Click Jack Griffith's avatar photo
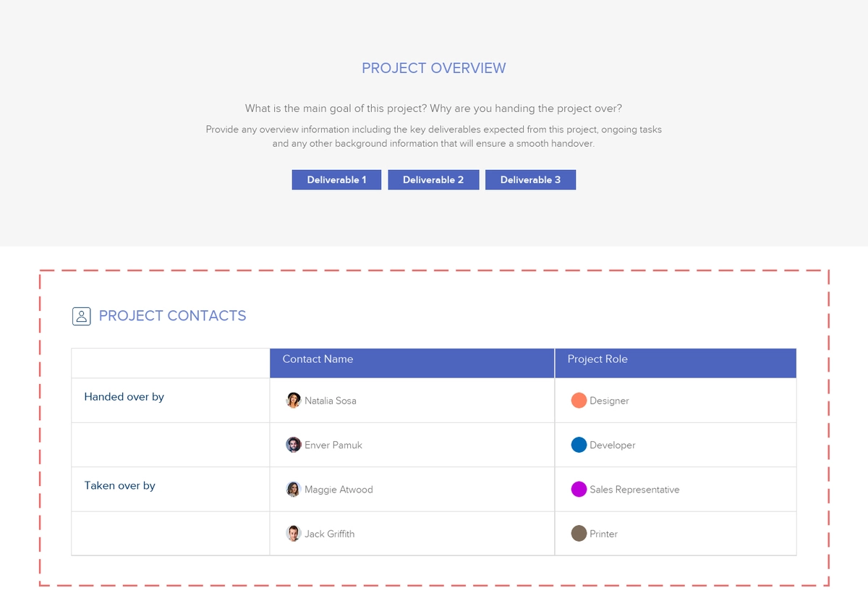This screenshot has height=606, width=868. pyautogui.click(x=293, y=534)
